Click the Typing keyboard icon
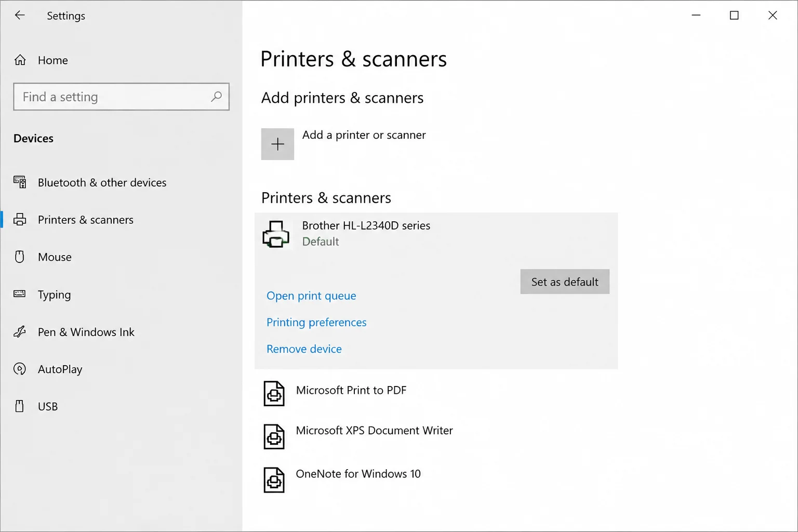The width and height of the screenshot is (798, 532). [x=20, y=294]
